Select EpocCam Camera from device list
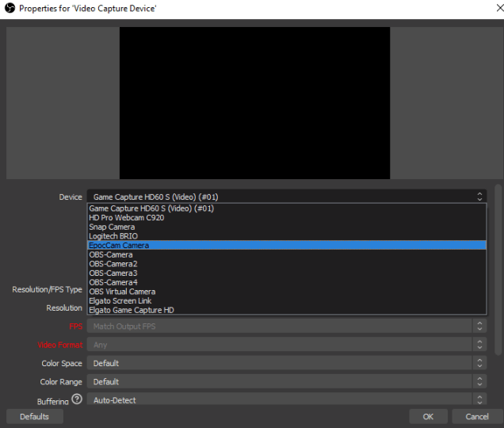 (x=286, y=246)
